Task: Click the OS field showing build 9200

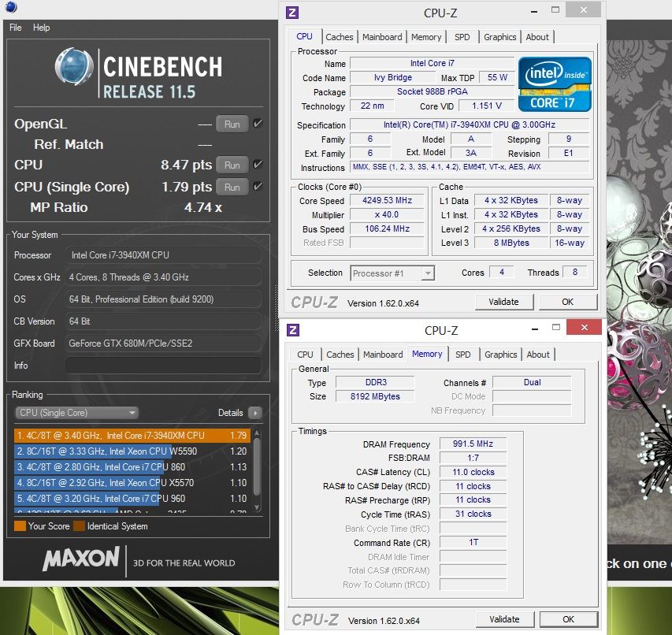Action: point(163,299)
